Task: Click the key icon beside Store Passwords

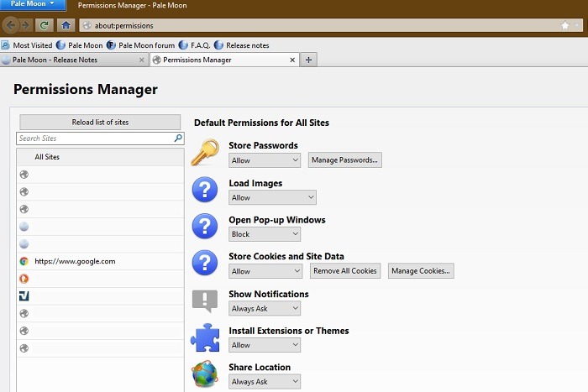Action: tap(205, 153)
